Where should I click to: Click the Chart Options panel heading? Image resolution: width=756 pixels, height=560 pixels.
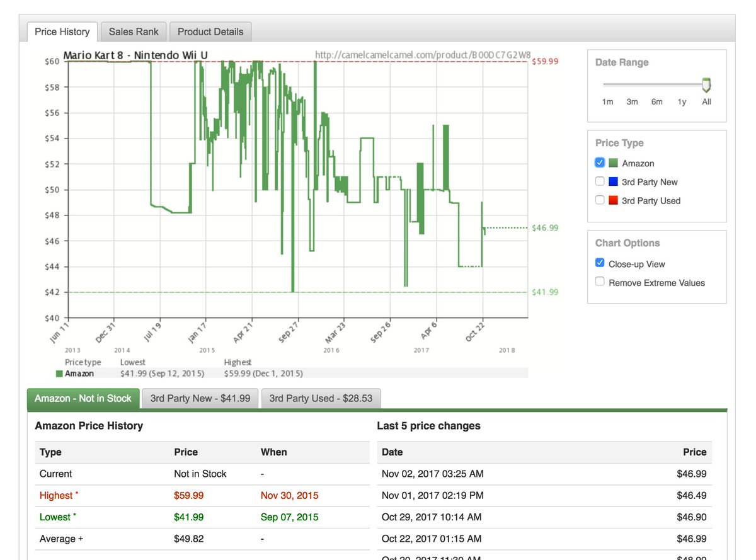pyautogui.click(x=627, y=243)
